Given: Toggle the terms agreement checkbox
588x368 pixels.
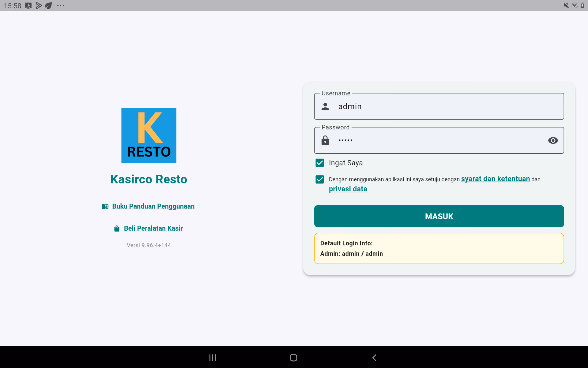Looking at the screenshot, I should 320,179.
